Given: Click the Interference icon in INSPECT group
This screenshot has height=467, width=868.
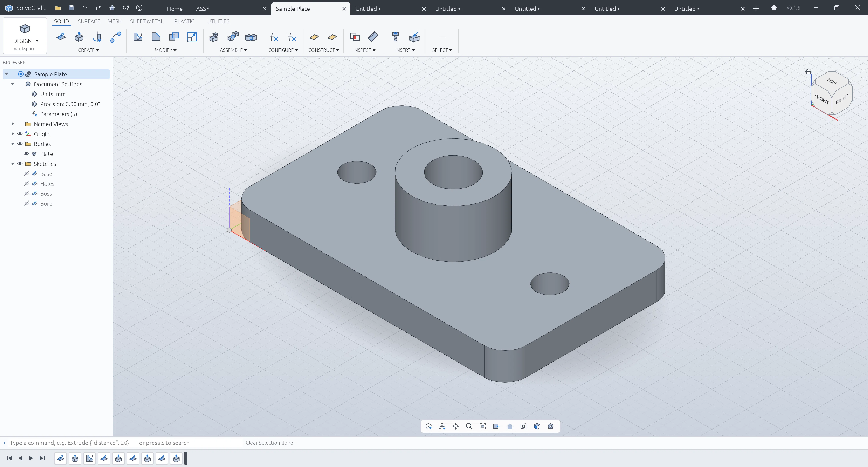Looking at the screenshot, I should tap(354, 37).
